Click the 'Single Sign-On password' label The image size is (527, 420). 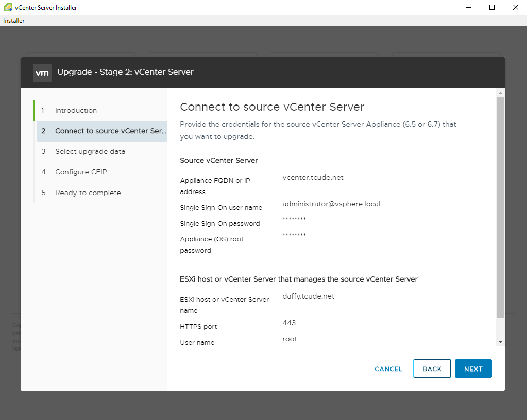click(220, 223)
